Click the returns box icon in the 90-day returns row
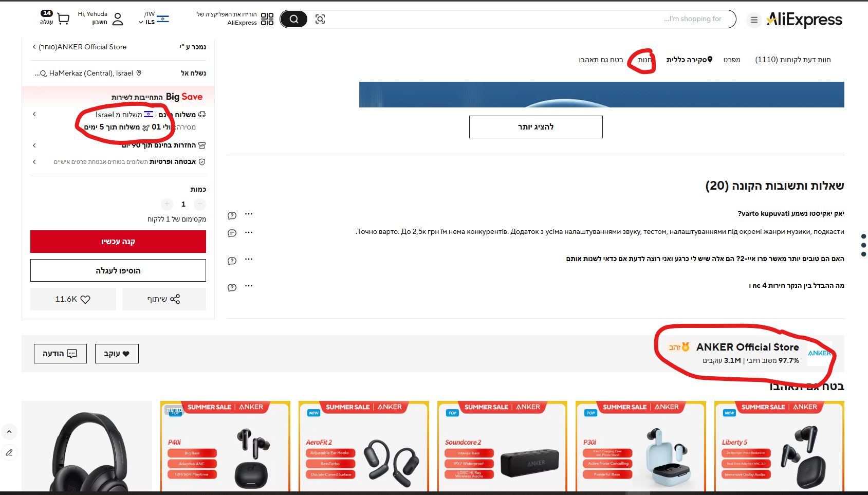The image size is (868, 495). [x=202, y=145]
